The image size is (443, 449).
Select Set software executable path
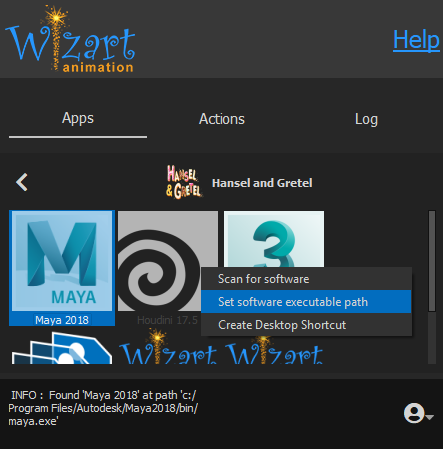pos(306,302)
